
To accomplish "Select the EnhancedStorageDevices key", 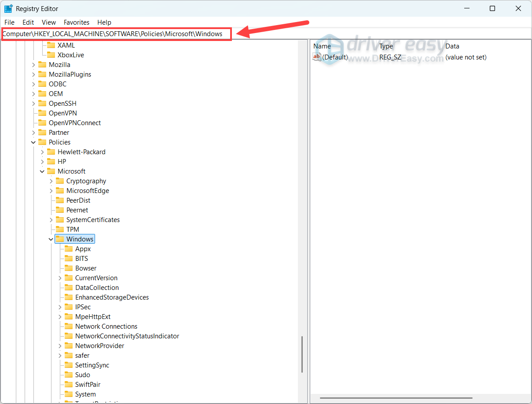I will tap(112, 297).
